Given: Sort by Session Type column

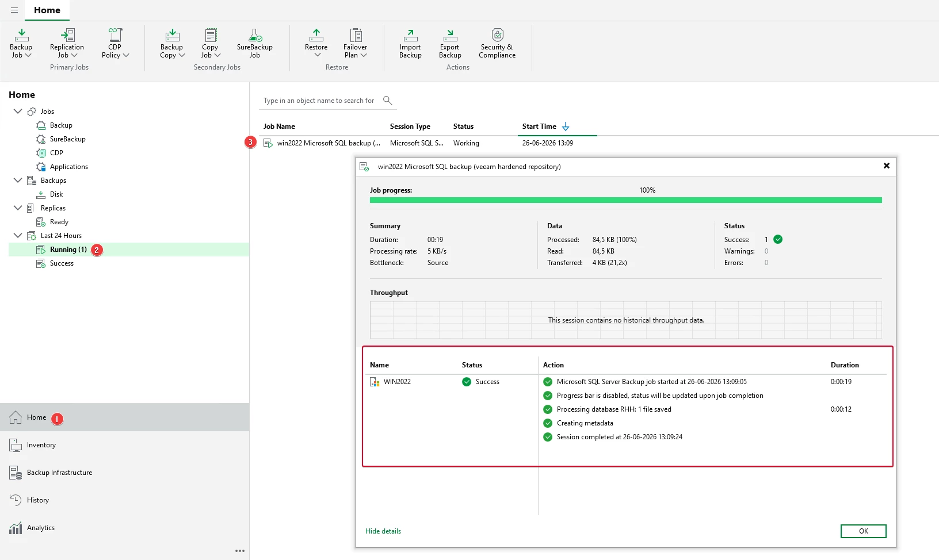Looking at the screenshot, I should [410, 126].
